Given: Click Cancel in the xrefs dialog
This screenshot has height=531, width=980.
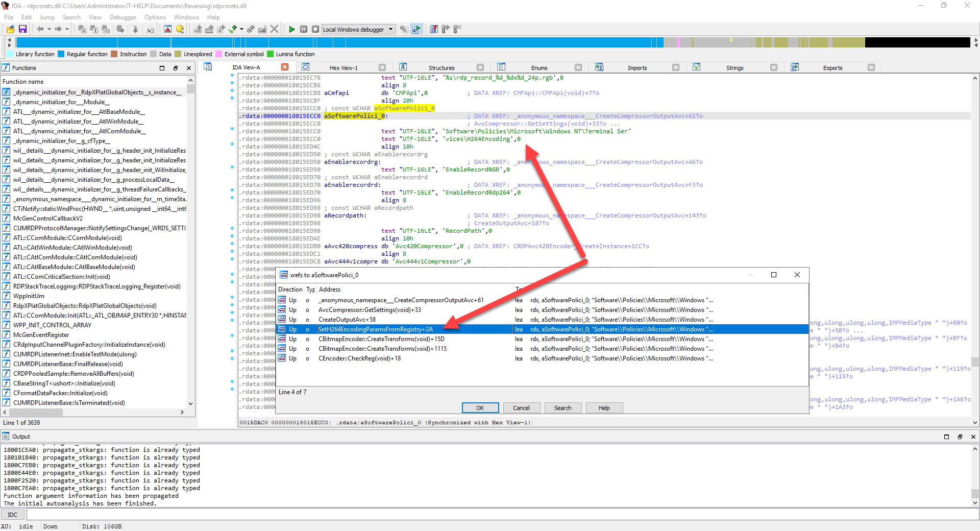Looking at the screenshot, I should pyautogui.click(x=521, y=408).
